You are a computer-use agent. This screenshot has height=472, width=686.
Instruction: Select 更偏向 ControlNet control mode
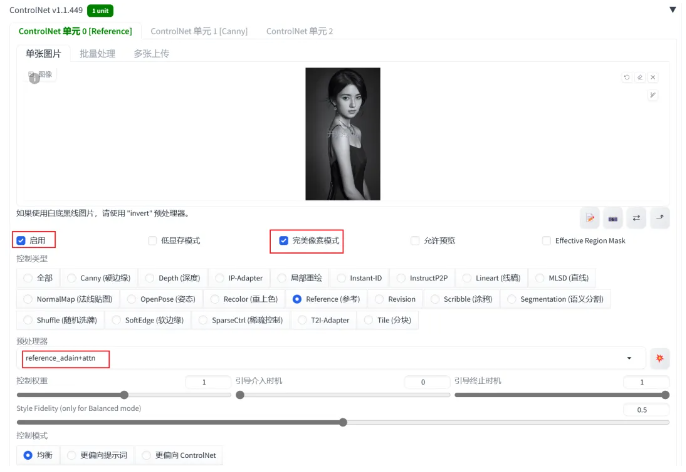[x=179, y=455]
